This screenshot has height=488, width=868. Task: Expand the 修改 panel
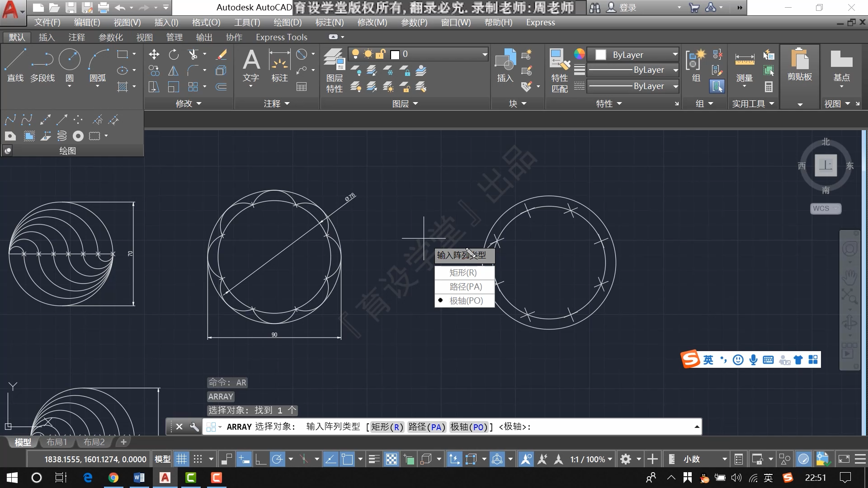click(x=189, y=104)
